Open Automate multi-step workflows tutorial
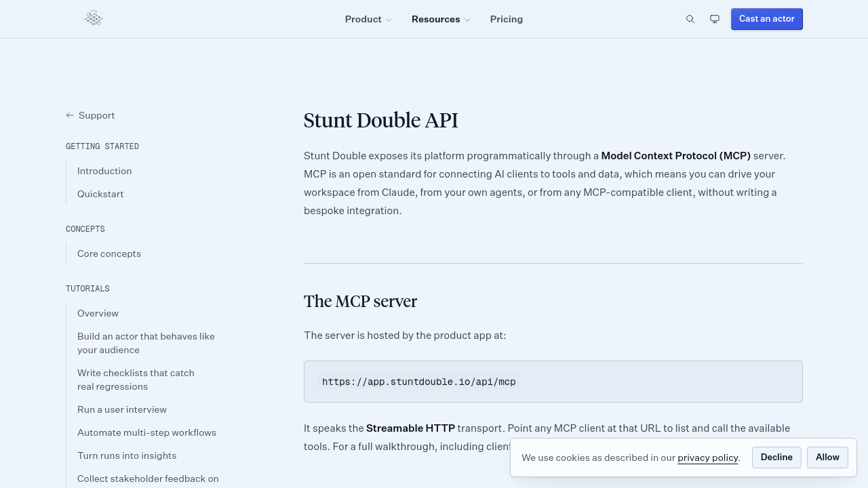Screen dimensions: 868x488 coord(146,432)
